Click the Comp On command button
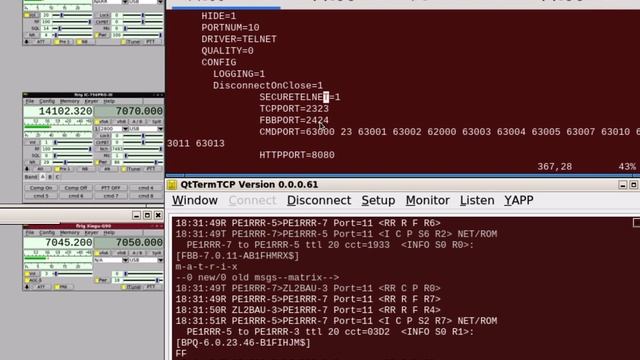The image size is (640, 360). pyautogui.click(x=40, y=188)
